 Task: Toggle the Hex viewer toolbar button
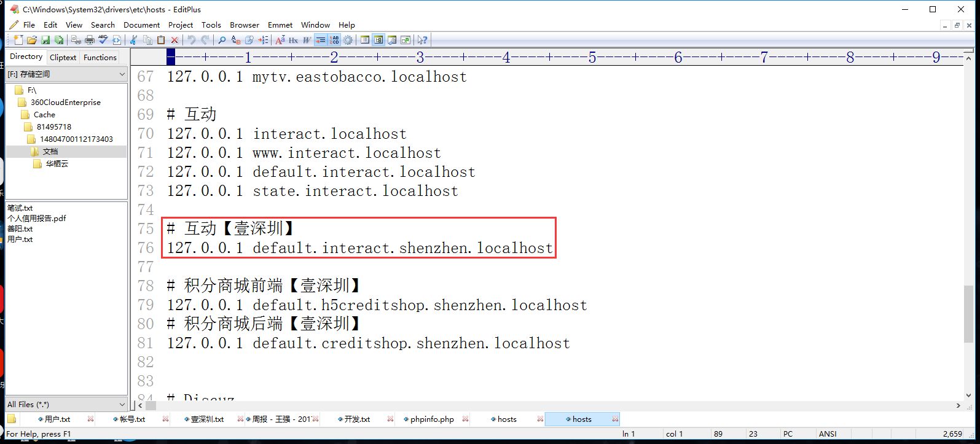click(294, 40)
